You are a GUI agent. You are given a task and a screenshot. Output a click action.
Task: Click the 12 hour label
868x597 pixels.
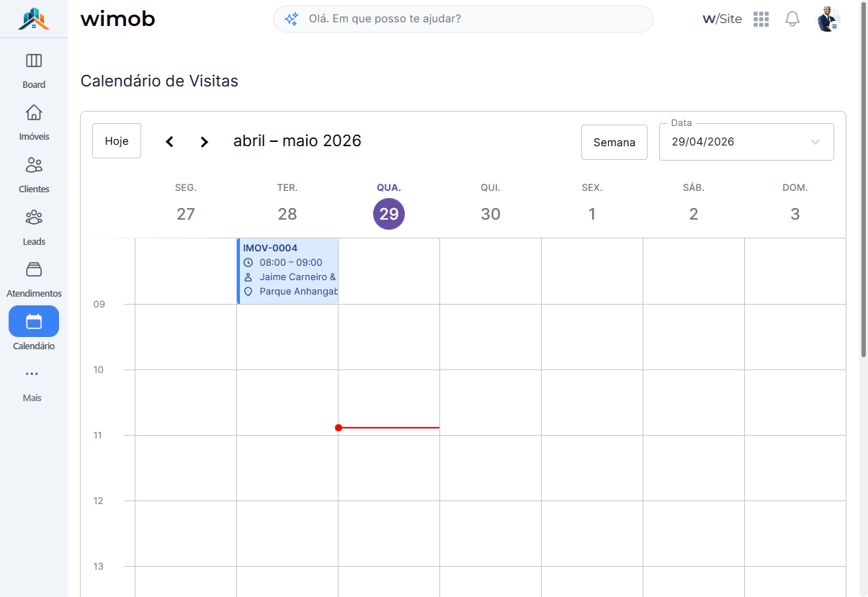(x=99, y=501)
